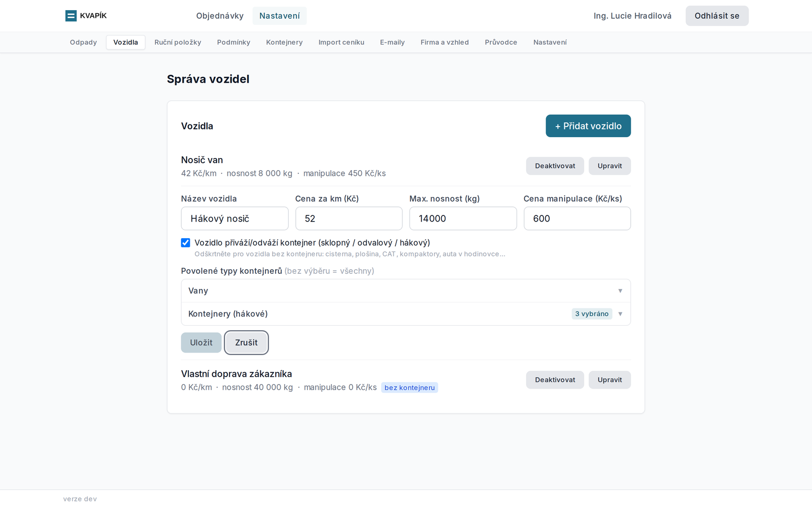The height and width of the screenshot is (508, 812).
Task: Focus the Název vozidla input field
Action: (234, 218)
